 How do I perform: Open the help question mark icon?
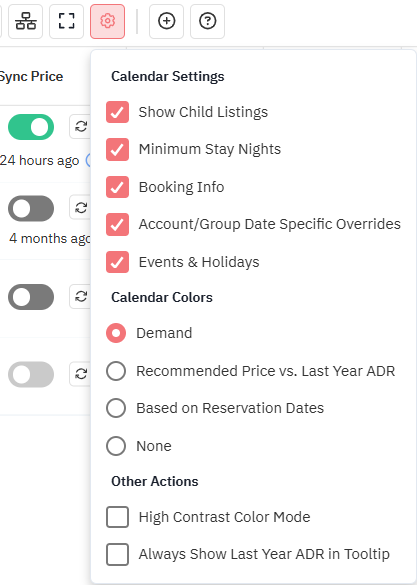(207, 21)
